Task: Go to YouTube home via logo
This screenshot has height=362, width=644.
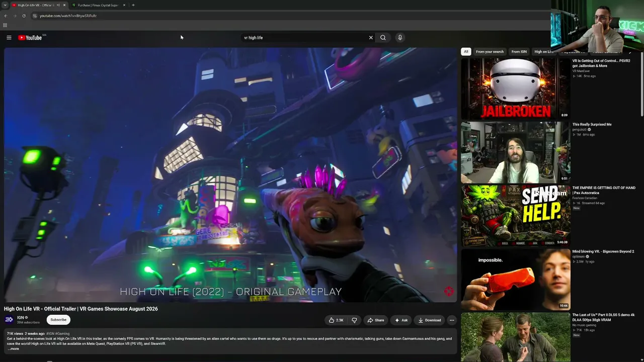Action: pyautogui.click(x=30, y=38)
